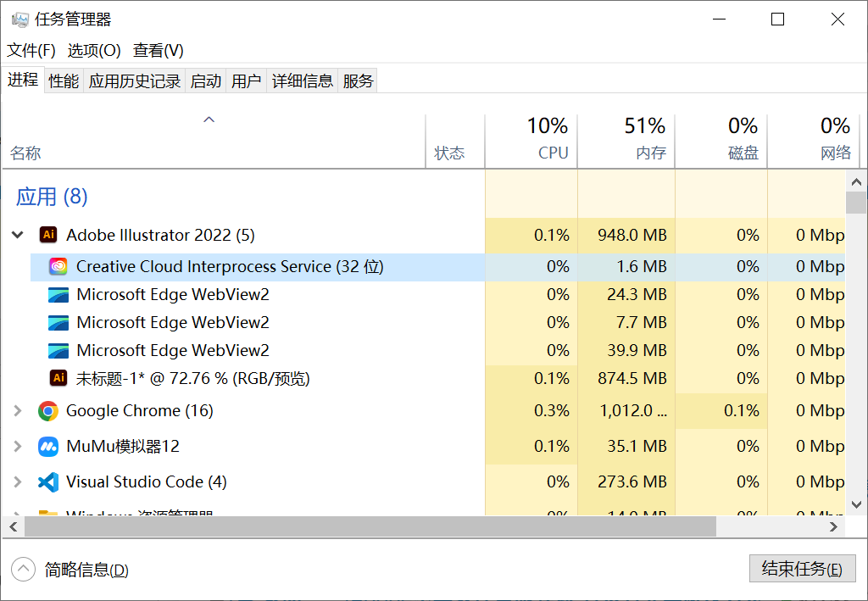868x601 pixels.
Task: Click the horizontal scrollbar thumb
Action: pyautogui.click(x=370, y=527)
